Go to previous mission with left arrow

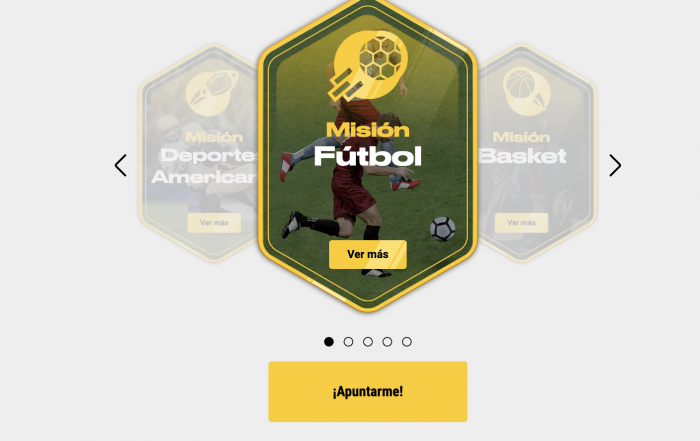pos(121,166)
